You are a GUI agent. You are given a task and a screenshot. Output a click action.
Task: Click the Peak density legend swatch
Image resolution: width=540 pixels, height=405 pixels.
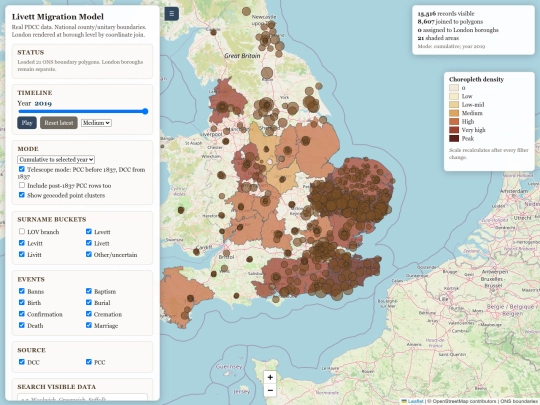click(x=454, y=138)
